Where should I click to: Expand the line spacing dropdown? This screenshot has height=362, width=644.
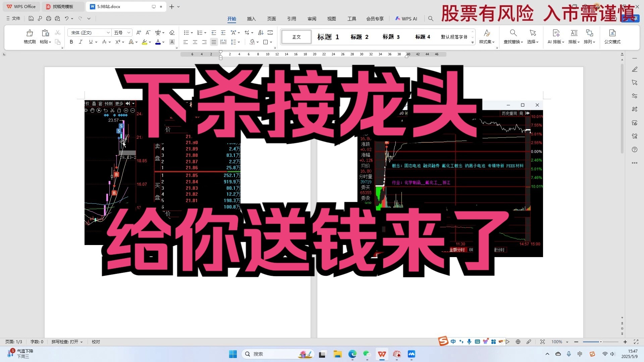coord(239,42)
